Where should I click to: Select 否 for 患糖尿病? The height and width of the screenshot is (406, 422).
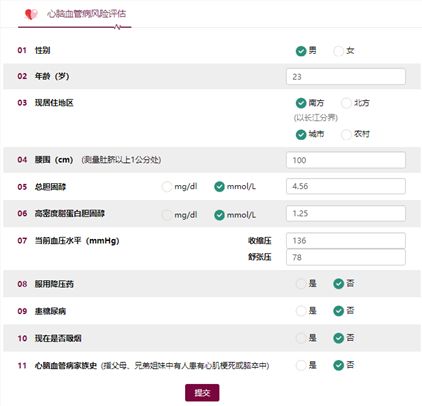(x=338, y=311)
